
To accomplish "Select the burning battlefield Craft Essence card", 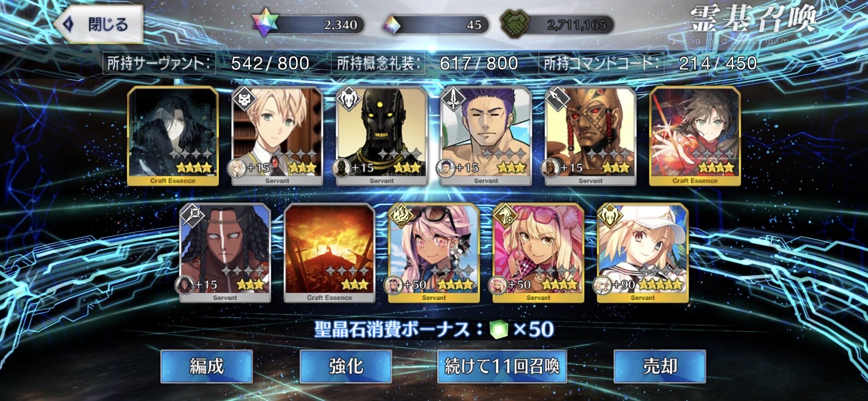I will pyautogui.click(x=329, y=253).
